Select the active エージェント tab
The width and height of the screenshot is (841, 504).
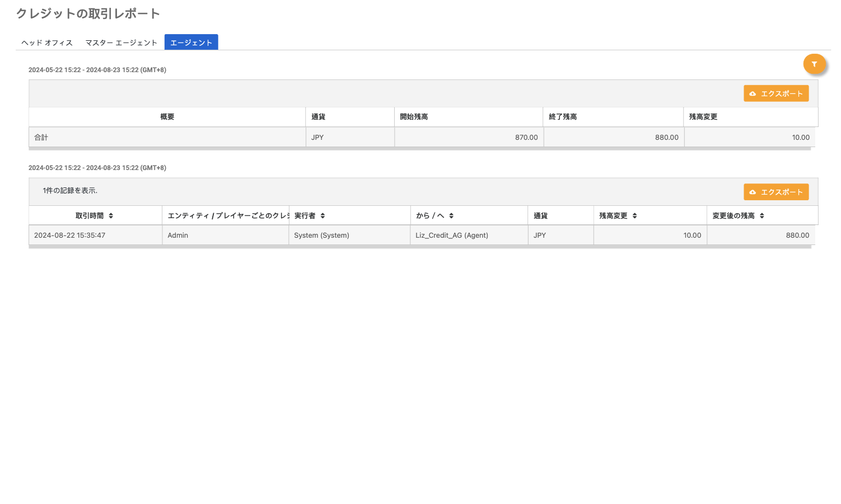(191, 43)
